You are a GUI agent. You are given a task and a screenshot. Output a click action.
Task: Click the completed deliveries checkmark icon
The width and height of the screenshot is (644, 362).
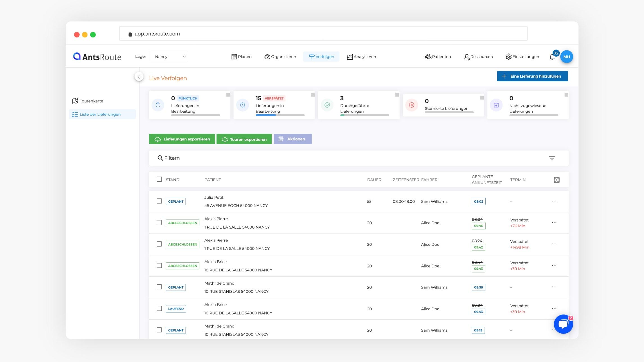pyautogui.click(x=327, y=105)
